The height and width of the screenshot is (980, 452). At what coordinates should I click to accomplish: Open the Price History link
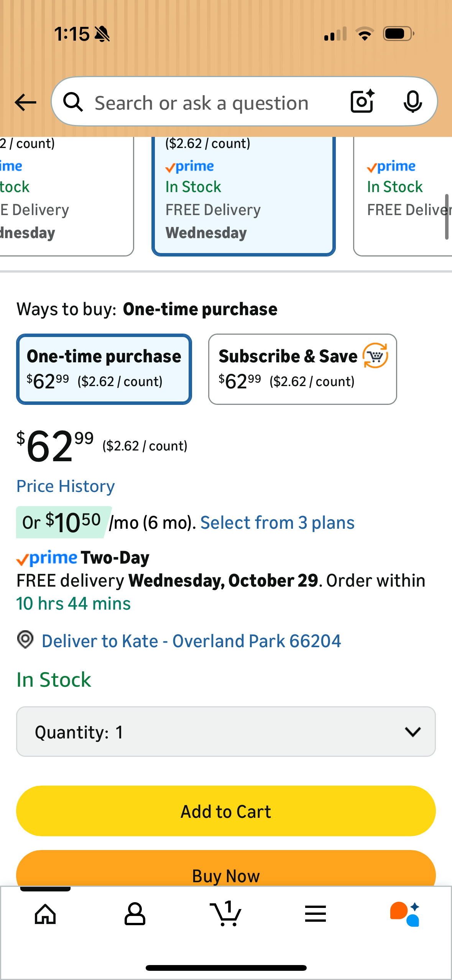click(66, 486)
